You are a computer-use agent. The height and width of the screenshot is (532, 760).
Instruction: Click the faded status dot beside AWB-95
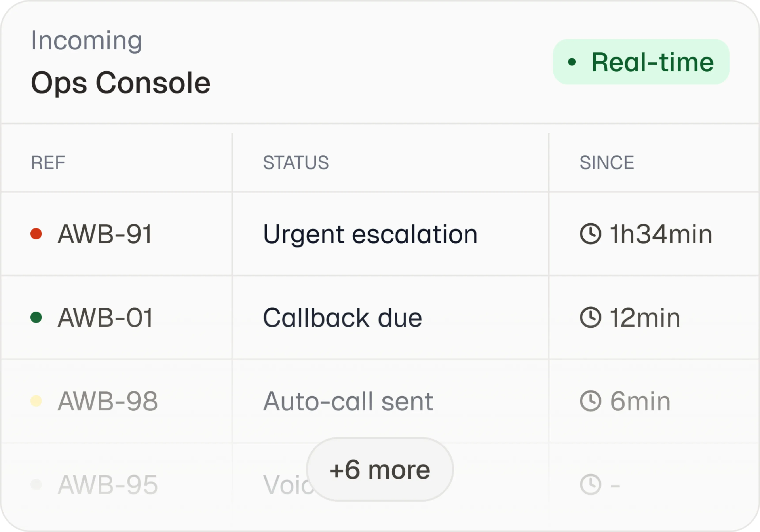[36, 484]
